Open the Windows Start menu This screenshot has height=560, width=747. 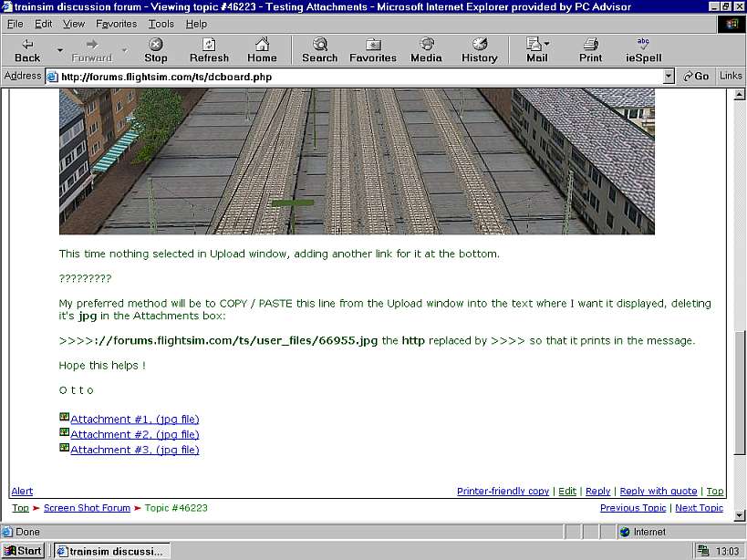pyautogui.click(x=23, y=551)
